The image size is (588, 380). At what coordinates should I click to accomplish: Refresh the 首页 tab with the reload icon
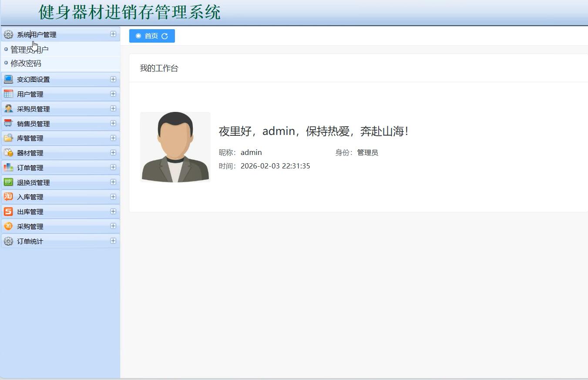165,36
